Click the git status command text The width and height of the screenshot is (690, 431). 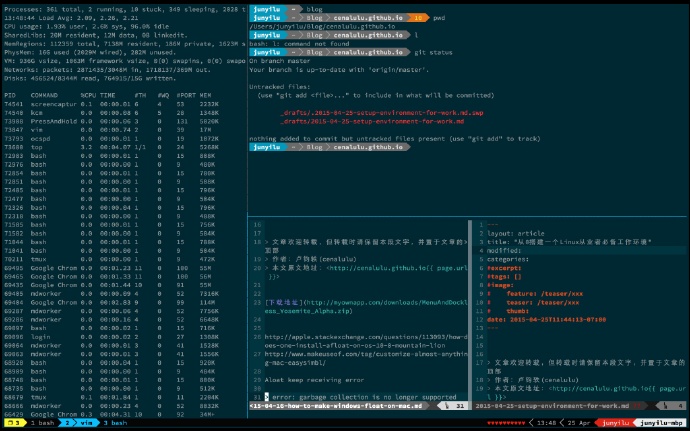[433, 52]
